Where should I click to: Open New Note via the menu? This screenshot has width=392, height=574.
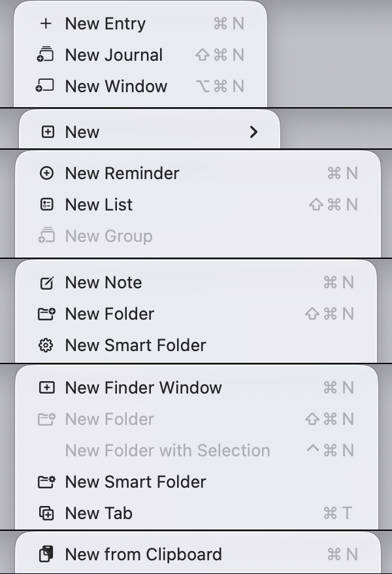[x=103, y=282]
